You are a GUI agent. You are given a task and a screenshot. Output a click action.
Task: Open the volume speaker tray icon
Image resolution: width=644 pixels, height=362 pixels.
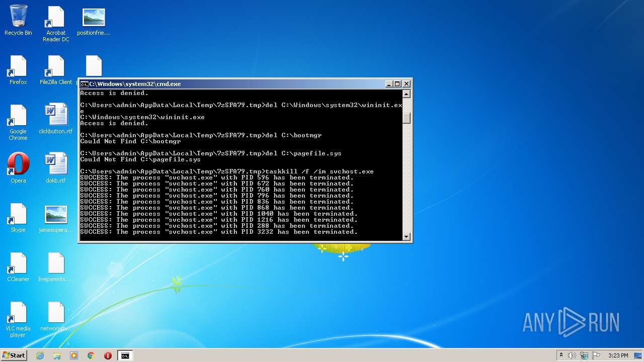click(572, 355)
